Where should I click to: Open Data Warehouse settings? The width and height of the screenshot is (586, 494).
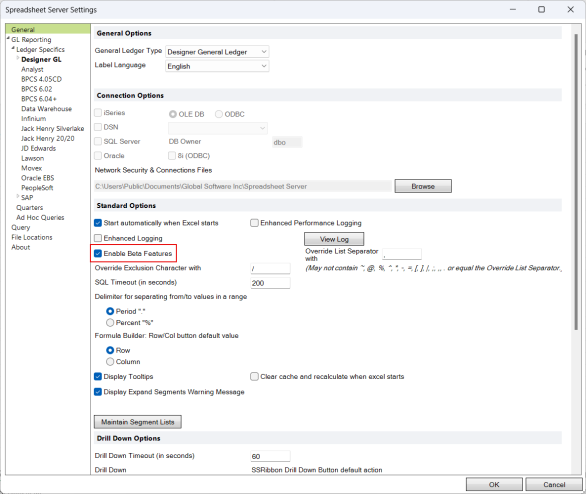[46, 109]
